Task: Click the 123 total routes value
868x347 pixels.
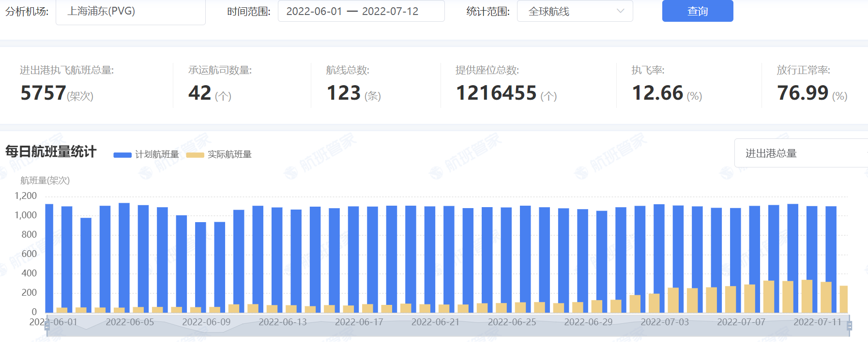Action: [344, 93]
